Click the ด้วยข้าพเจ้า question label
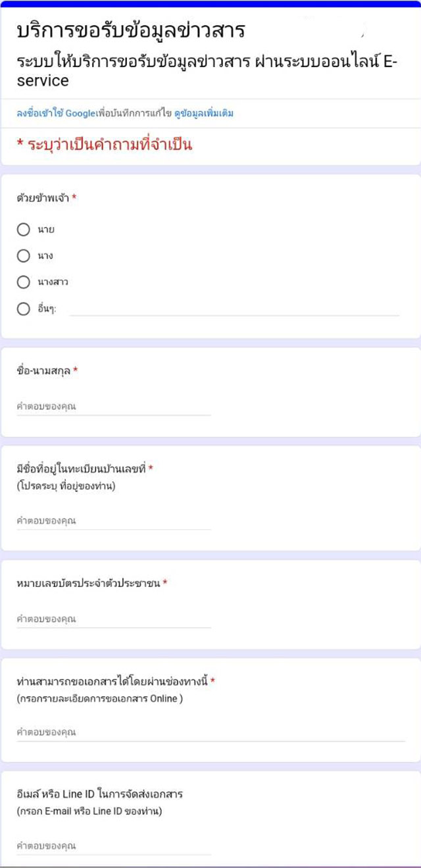The width and height of the screenshot is (421, 868). (x=43, y=197)
